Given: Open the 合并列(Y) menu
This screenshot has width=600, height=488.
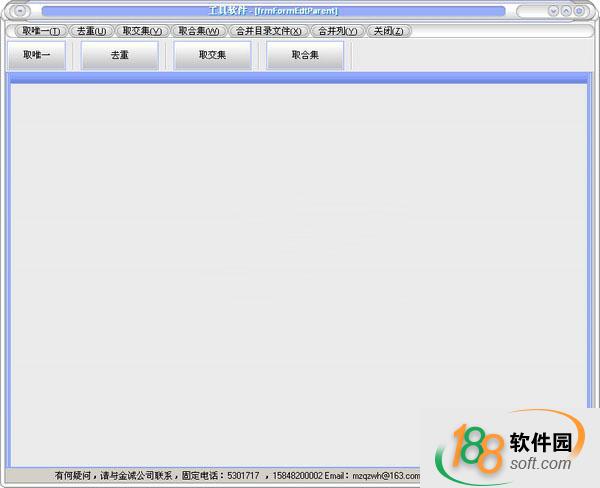Looking at the screenshot, I should [x=337, y=31].
